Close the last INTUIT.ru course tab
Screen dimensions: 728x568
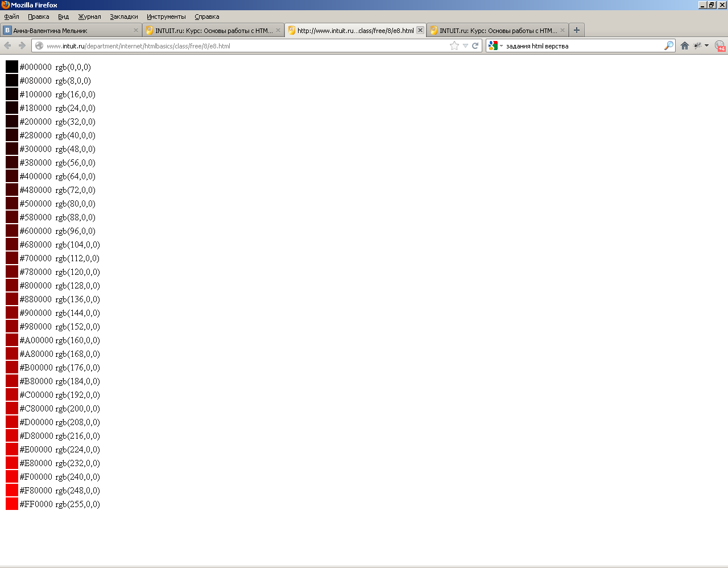click(562, 30)
